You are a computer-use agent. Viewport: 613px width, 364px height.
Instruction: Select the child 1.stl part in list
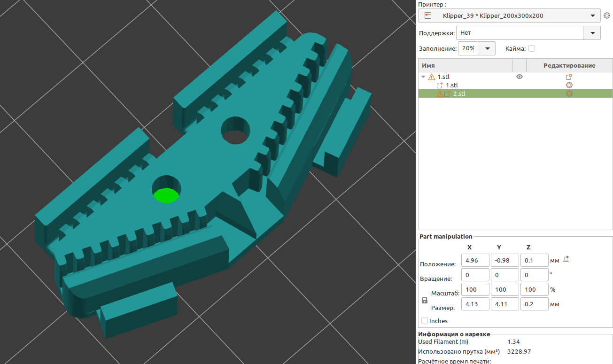[x=451, y=85]
